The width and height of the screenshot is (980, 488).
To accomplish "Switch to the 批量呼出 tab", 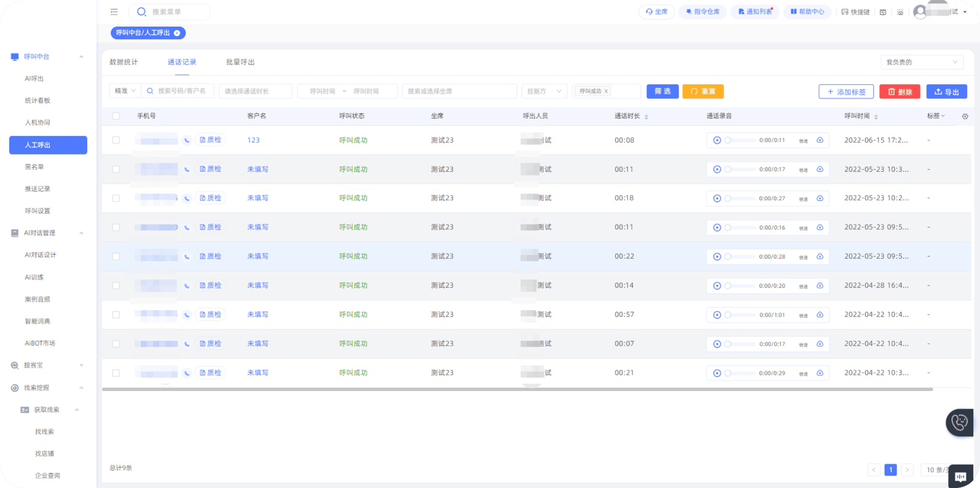I will (x=240, y=62).
